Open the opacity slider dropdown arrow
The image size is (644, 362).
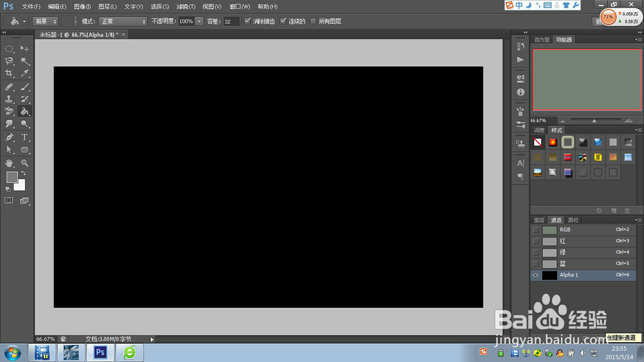click(199, 21)
